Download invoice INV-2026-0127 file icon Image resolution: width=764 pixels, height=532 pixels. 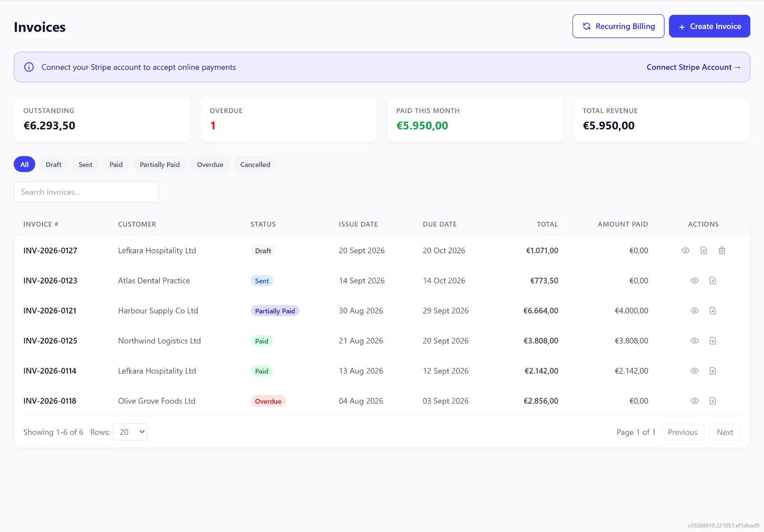(x=703, y=250)
